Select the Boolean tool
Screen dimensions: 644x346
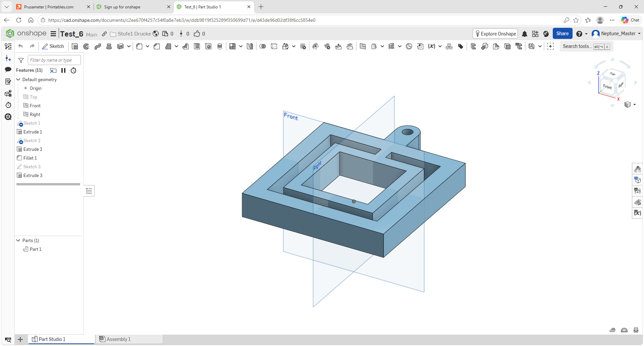(x=263, y=46)
